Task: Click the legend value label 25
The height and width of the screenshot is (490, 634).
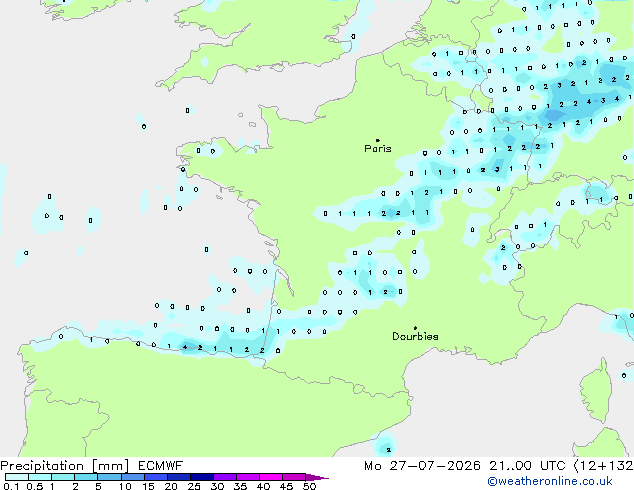Action: [x=194, y=486]
